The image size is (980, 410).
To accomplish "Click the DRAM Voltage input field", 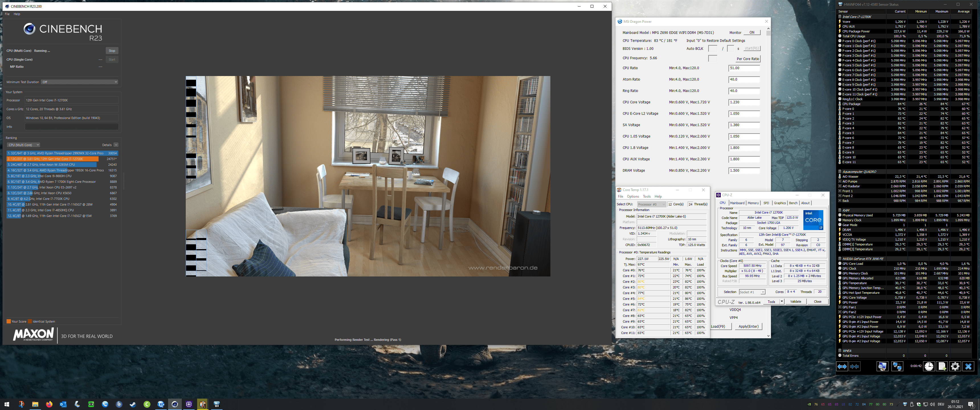I will point(744,171).
